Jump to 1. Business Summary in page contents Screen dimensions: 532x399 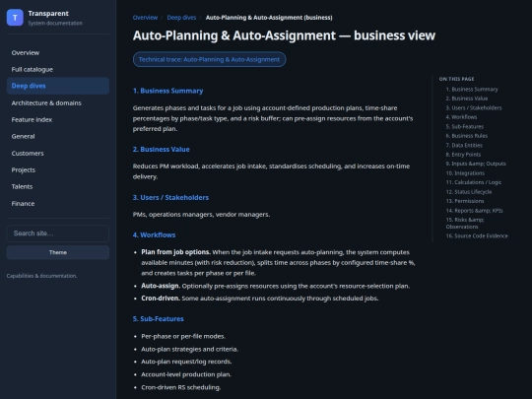pos(472,90)
